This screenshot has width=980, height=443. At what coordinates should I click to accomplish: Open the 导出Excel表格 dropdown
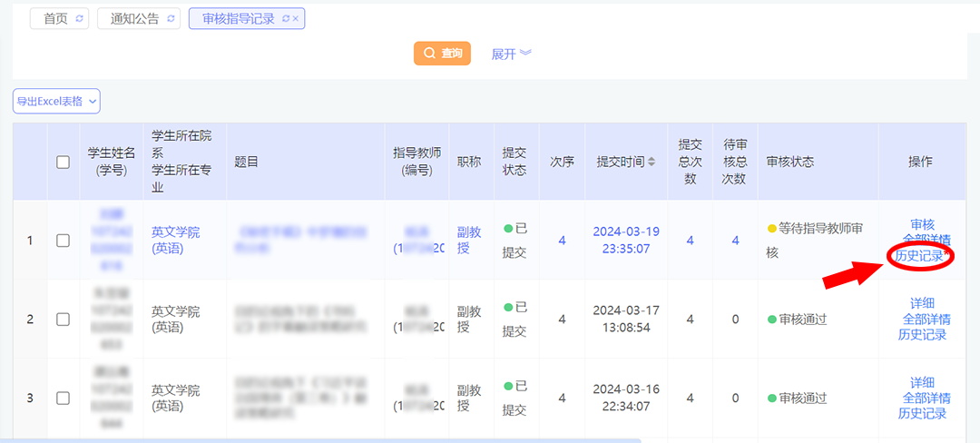tap(56, 102)
